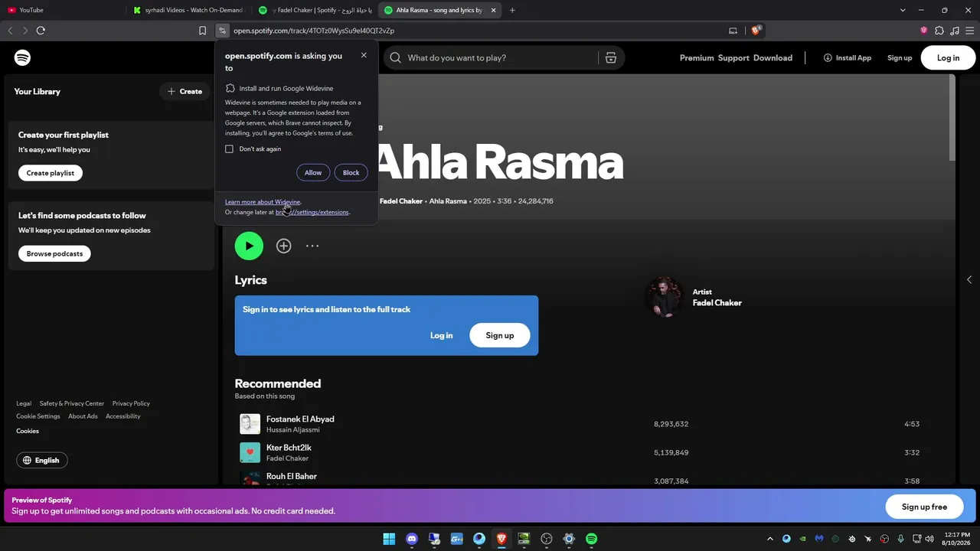This screenshot has width=980, height=551.
Task: Open Spotify app from the taskbar
Action: pos(592,539)
